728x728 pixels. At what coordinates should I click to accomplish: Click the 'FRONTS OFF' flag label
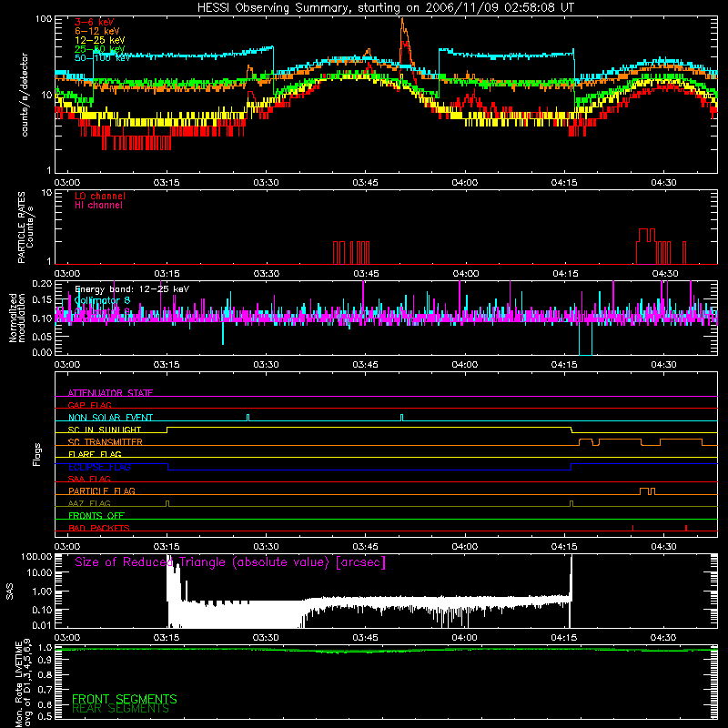click(96, 515)
